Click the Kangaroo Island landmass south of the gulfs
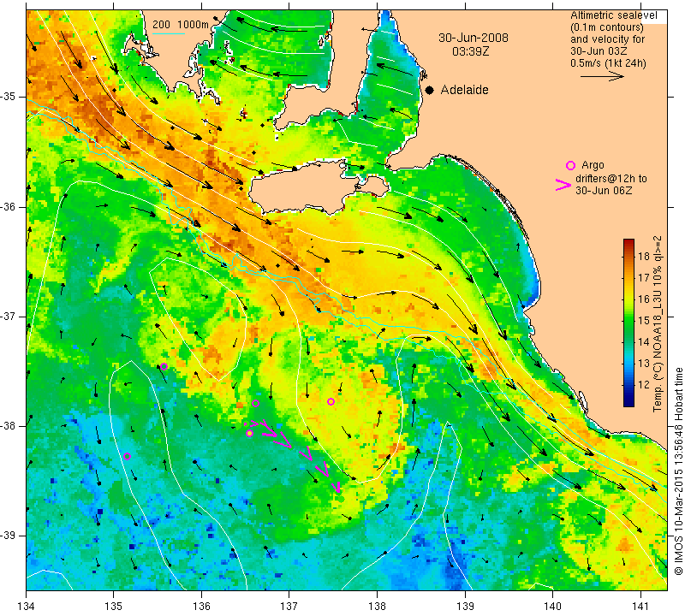Image resolution: width=685 pixels, height=616 pixels. pos(306,188)
